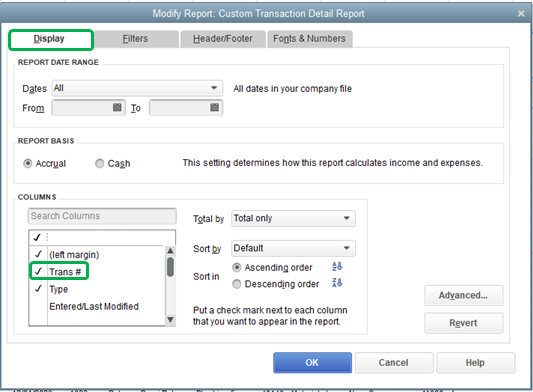
Task: Switch to the Display tab
Action: click(x=51, y=39)
